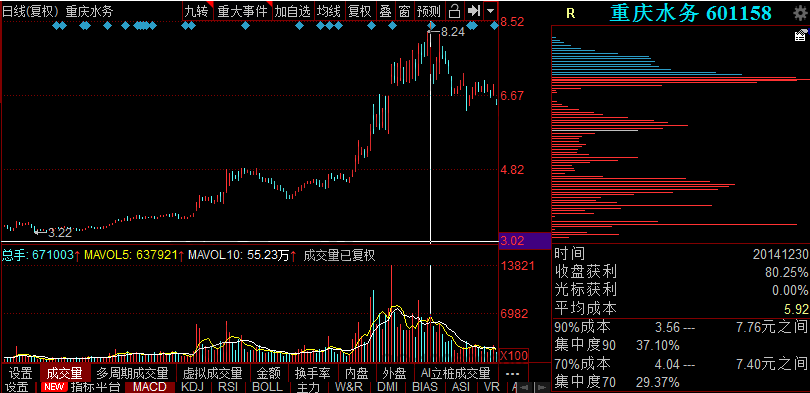Select the 成交量 volume tab
Image resolution: width=810 pixels, height=393 pixels.
[65, 373]
